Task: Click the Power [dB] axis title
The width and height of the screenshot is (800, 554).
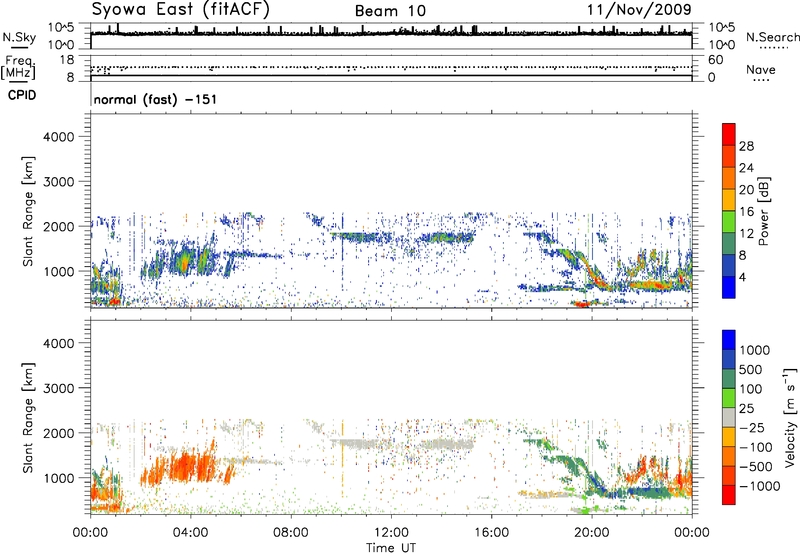Action: point(763,211)
